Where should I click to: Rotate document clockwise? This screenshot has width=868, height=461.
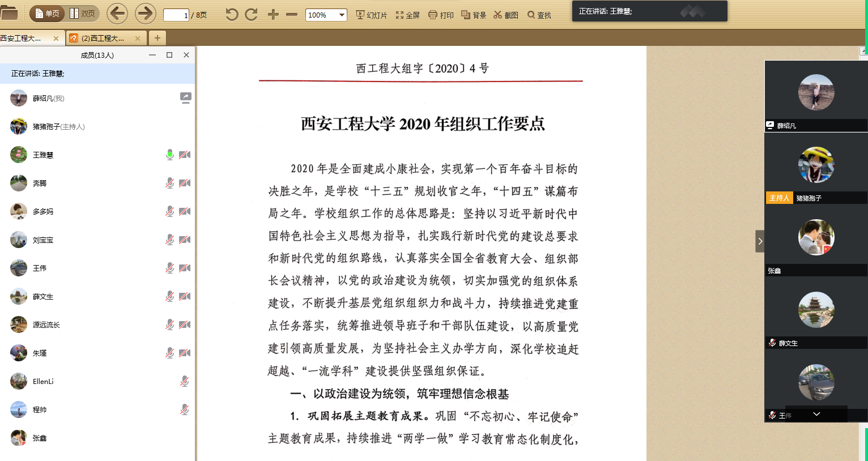[x=252, y=15]
